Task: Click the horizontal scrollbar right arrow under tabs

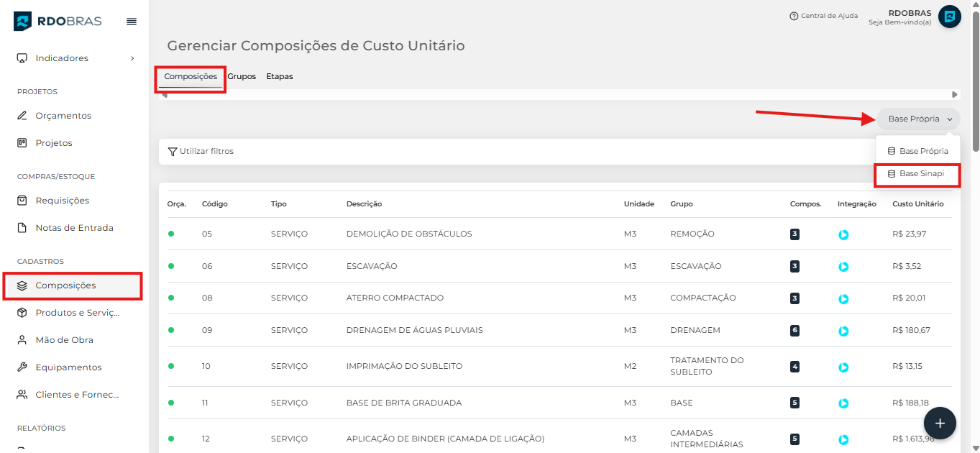Action: click(x=955, y=95)
